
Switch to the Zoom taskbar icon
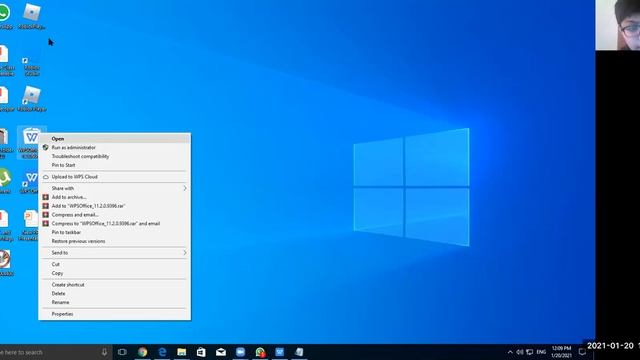tap(240, 352)
